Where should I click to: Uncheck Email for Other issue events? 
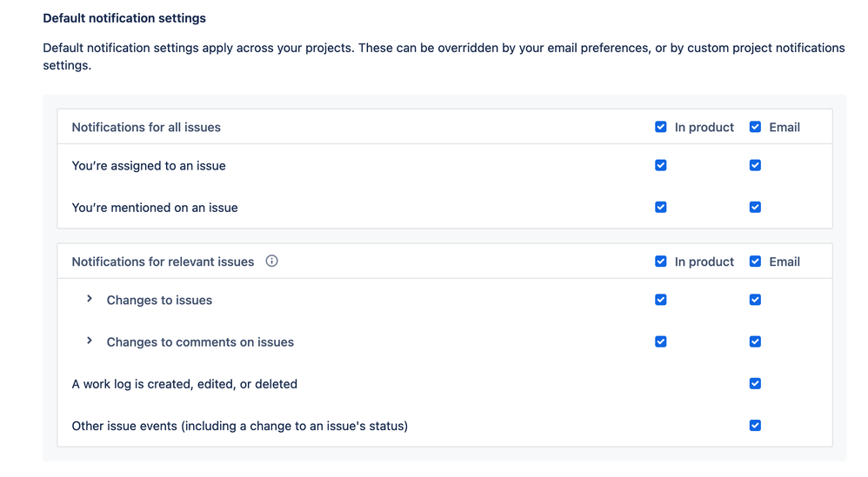[x=755, y=426]
